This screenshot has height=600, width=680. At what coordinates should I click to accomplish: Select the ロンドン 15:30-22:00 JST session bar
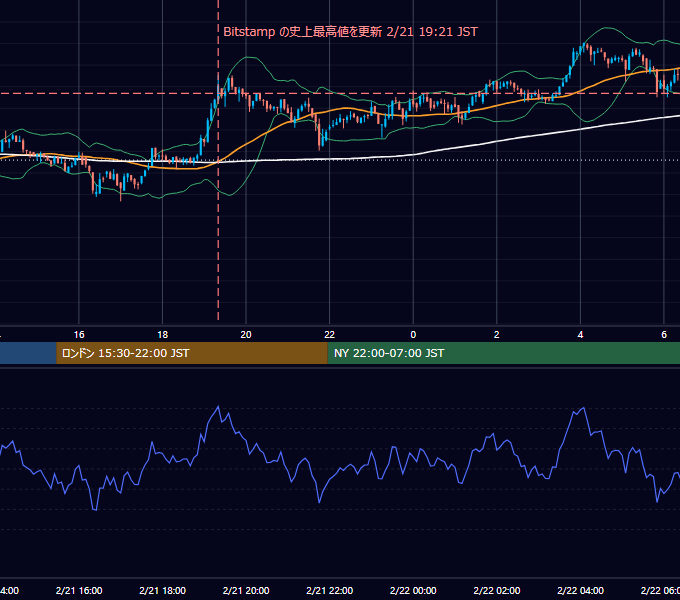[x=192, y=353]
